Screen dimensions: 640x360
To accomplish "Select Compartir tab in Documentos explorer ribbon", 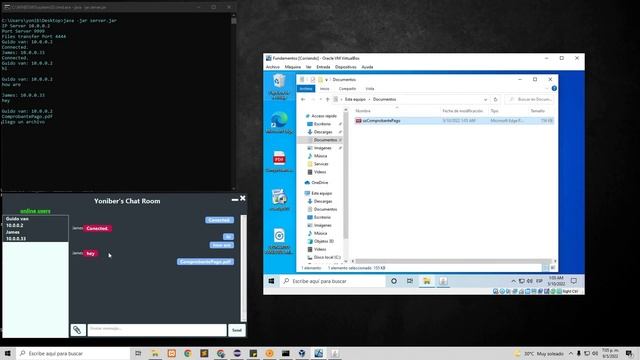I will 347,89.
